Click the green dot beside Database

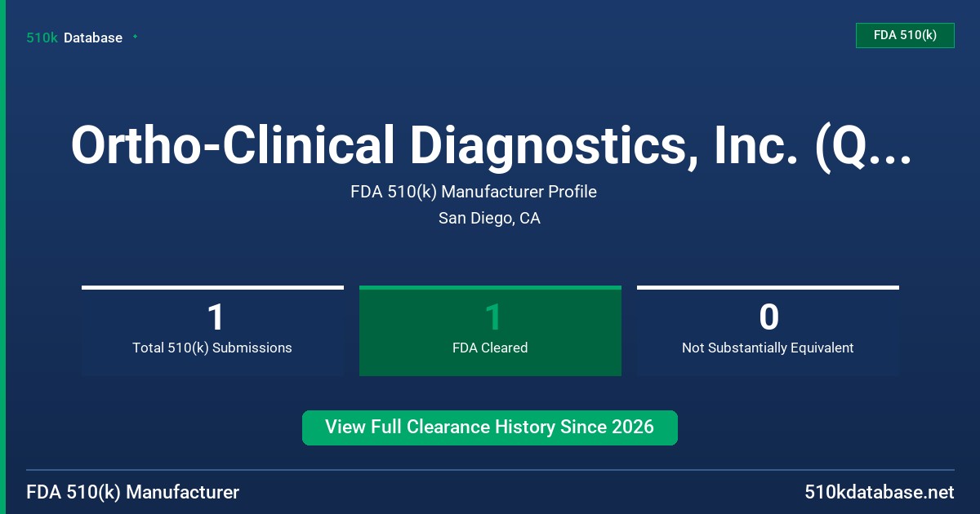135,37
